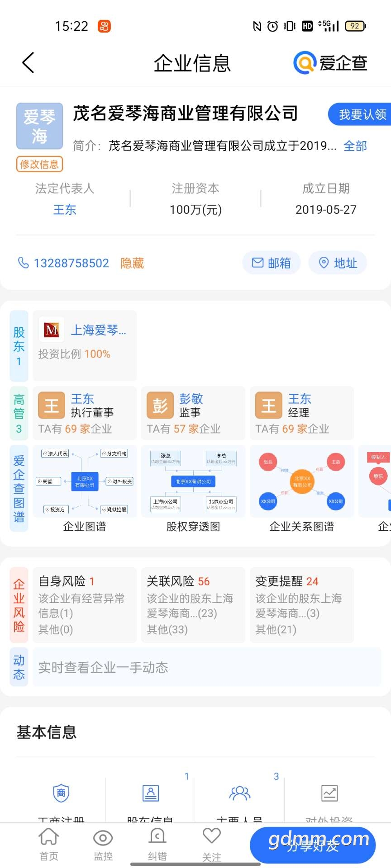Tap the 对外投资 chart icon

329,793
